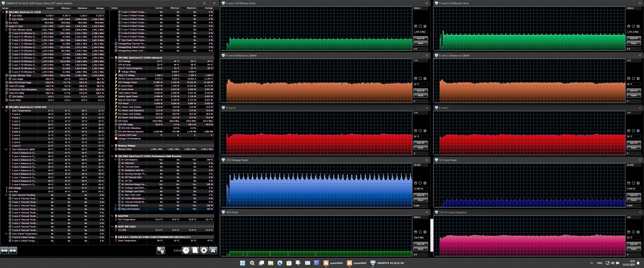
Task: Click Reset in GT Cores Power graph
Action: coord(633,200)
